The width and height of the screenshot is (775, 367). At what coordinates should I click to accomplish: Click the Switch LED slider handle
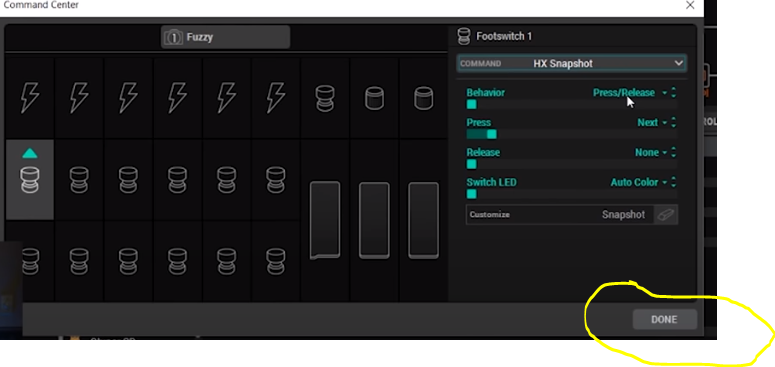(472, 194)
